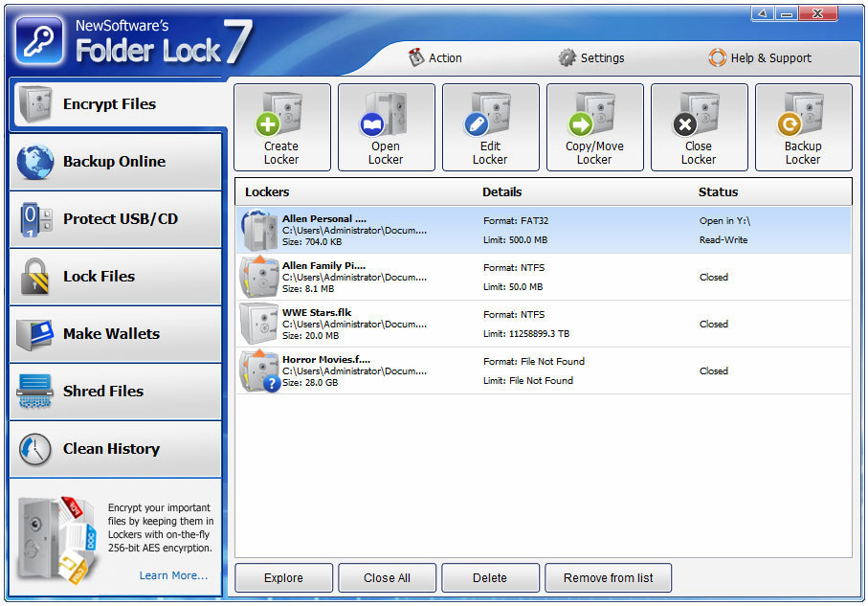The image size is (868, 606).
Task: Click the Encrypt Files safe icon
Action: [35, 103]
